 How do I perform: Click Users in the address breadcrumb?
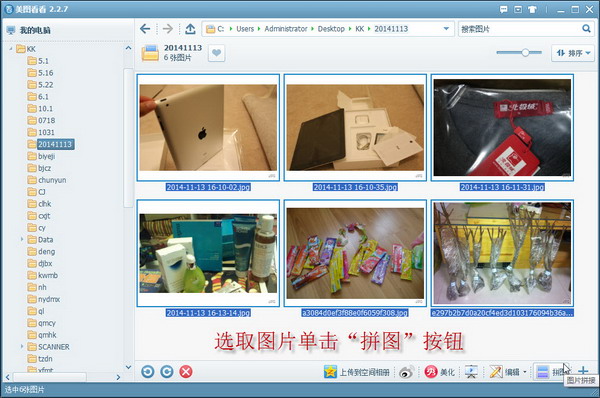pyautogui.click(x=245, y=29)
